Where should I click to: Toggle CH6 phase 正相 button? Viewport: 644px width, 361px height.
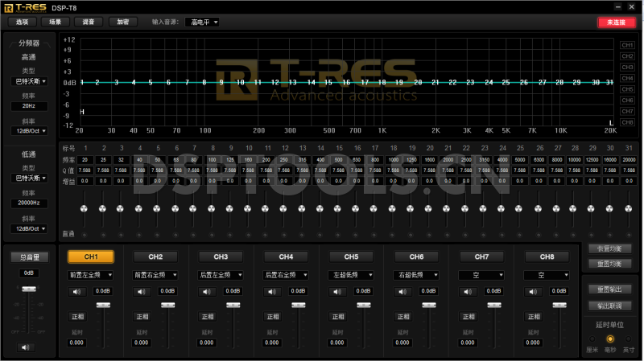click(x=403, y=317)
